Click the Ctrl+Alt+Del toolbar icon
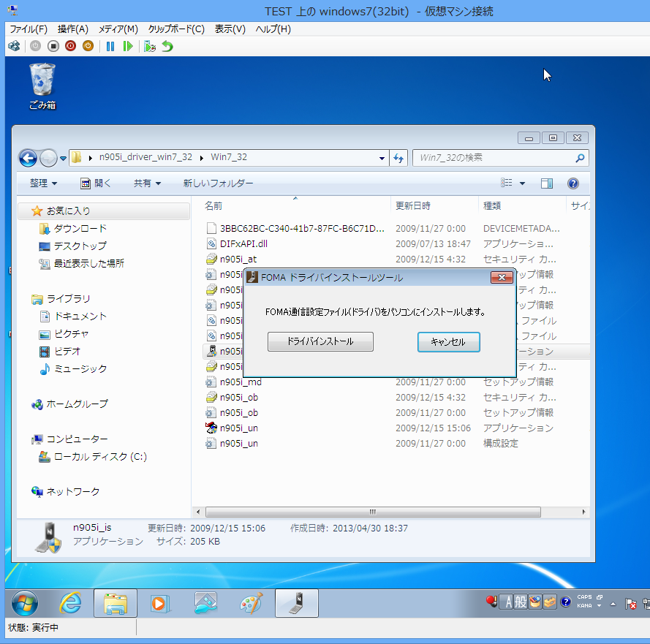The width and height of the screenshot is (650, 644). point(14,46)
